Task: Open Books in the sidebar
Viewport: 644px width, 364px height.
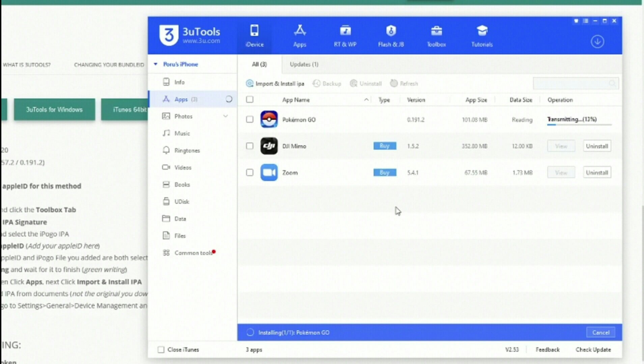Action: click(x=193, y=184)
